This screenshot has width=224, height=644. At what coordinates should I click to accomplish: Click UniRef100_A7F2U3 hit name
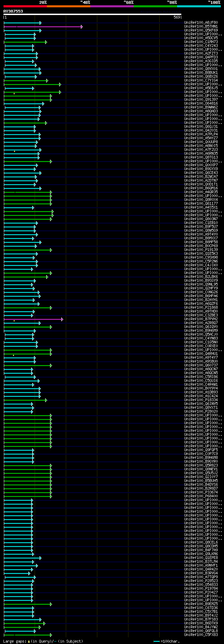tap(201, 150)
